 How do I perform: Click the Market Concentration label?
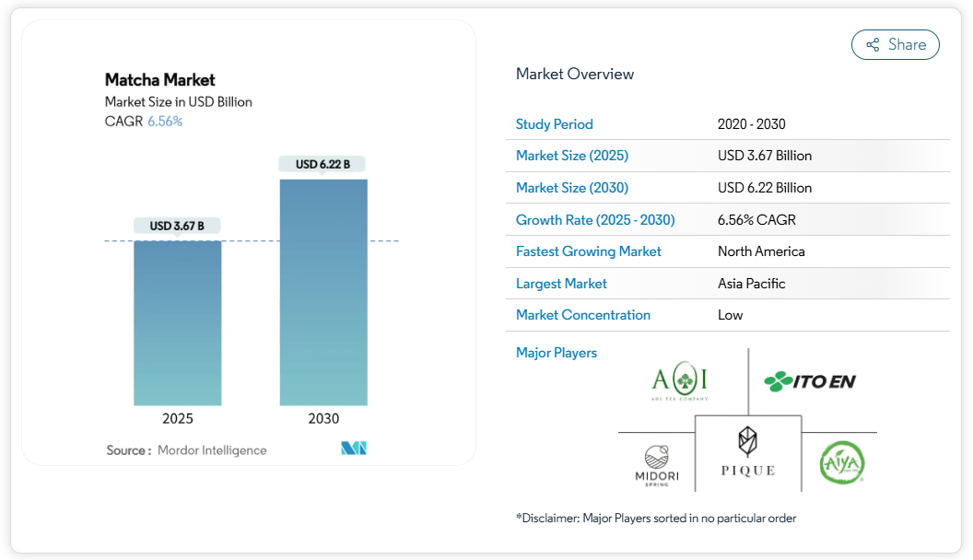(x=582, y=315)
